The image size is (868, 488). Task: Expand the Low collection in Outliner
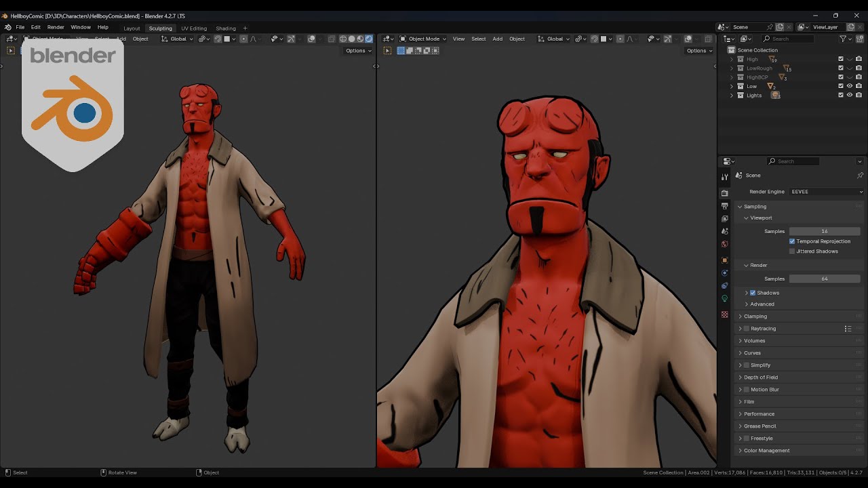[x=732, y=87]
